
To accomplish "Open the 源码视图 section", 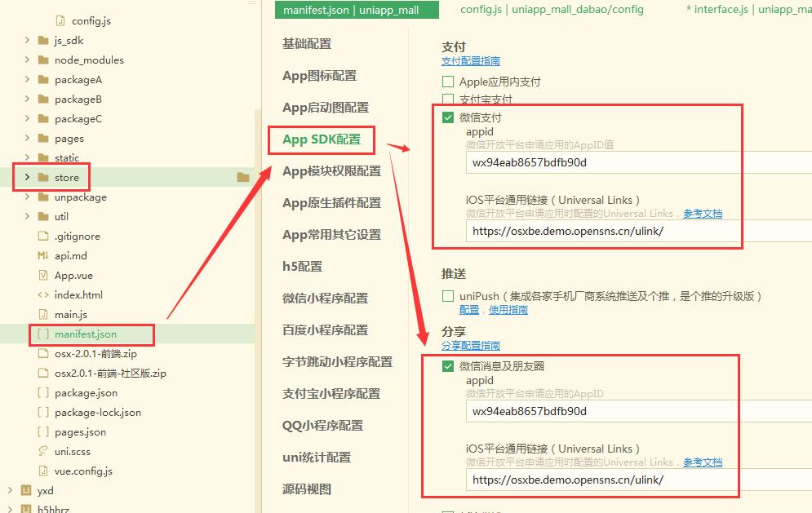I will point(307,489).
